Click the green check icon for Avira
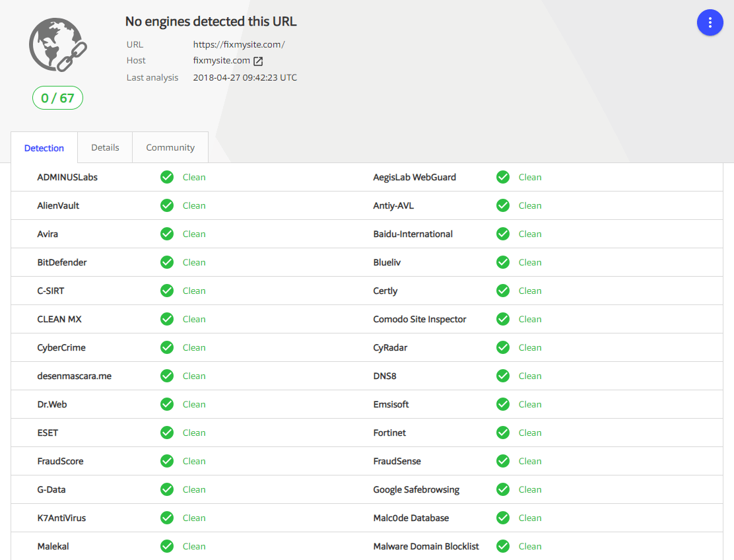The height and width of the screenshot is (560, 734). point(167,234)
